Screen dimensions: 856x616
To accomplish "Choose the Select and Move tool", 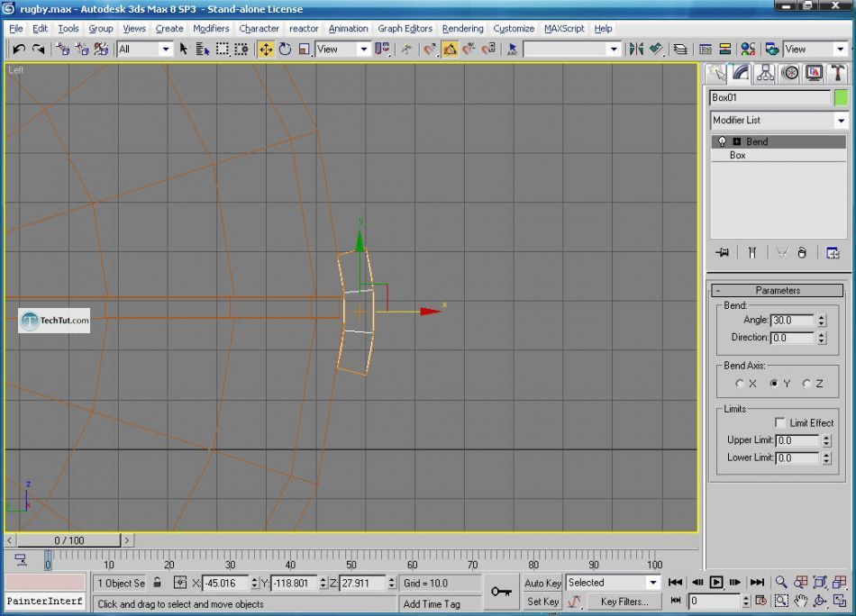I will [266, 50].
